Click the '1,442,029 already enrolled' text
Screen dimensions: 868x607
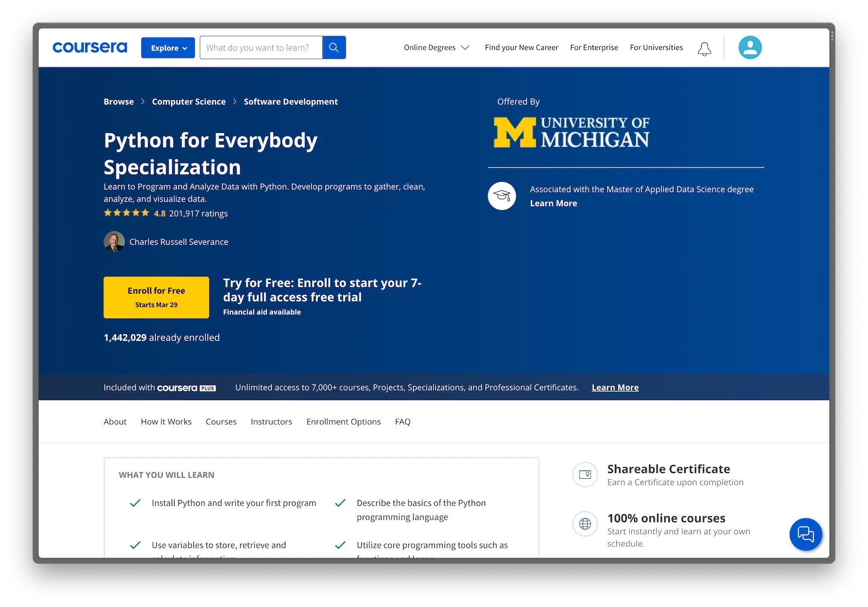162,337
